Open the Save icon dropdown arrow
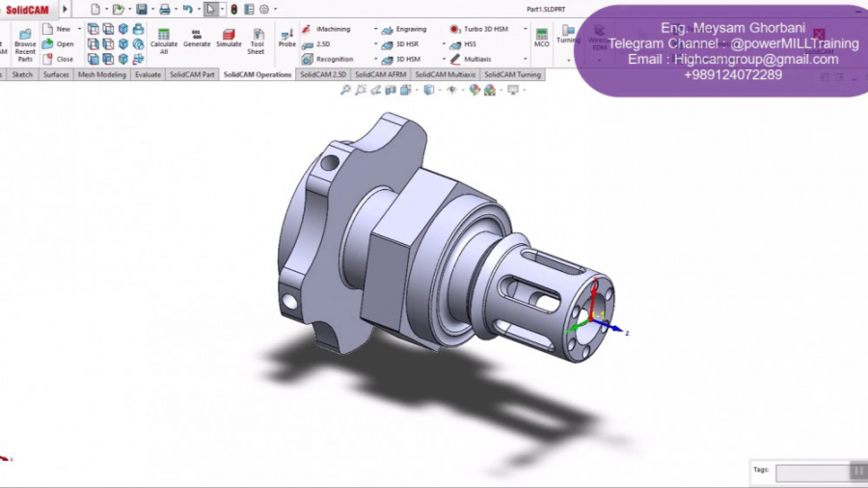The image size is (868, 488). pyautogui.click(x=152, y=10)
